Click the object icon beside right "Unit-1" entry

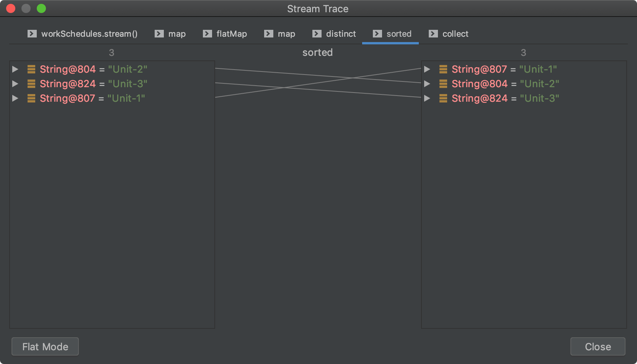(443, 69)
